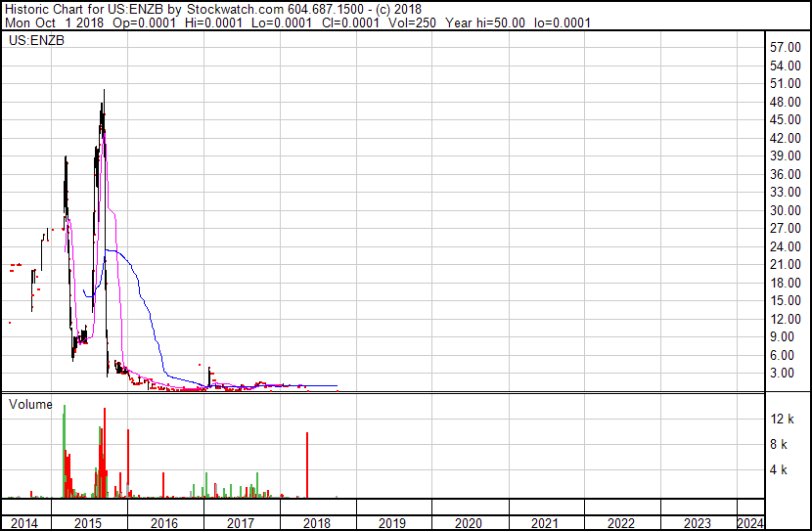
Task: Click the 2023 year label on the time axis
Action: pos(698,523)
